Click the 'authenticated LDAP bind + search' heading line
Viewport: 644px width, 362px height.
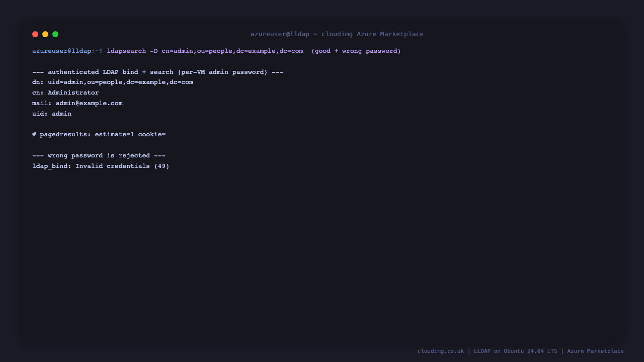(x=157, y=72)
